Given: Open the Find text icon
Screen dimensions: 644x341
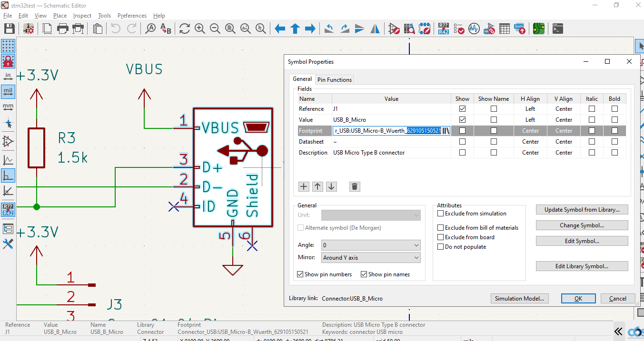Looking at the screenshot, I should click(x=150, y=29).
